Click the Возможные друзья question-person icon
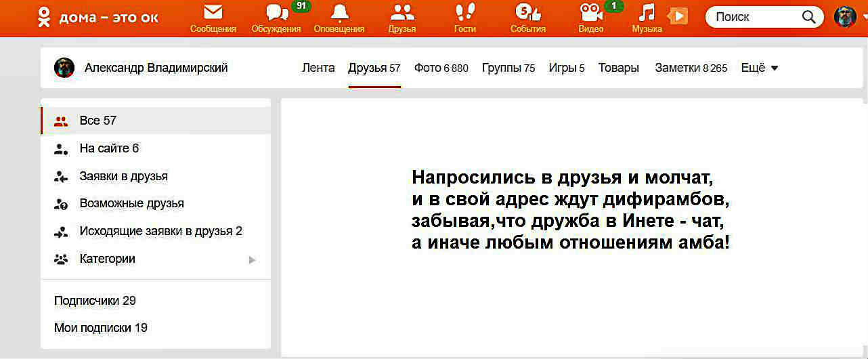Viewport: 868px width, 359px height. coord(61,204)
